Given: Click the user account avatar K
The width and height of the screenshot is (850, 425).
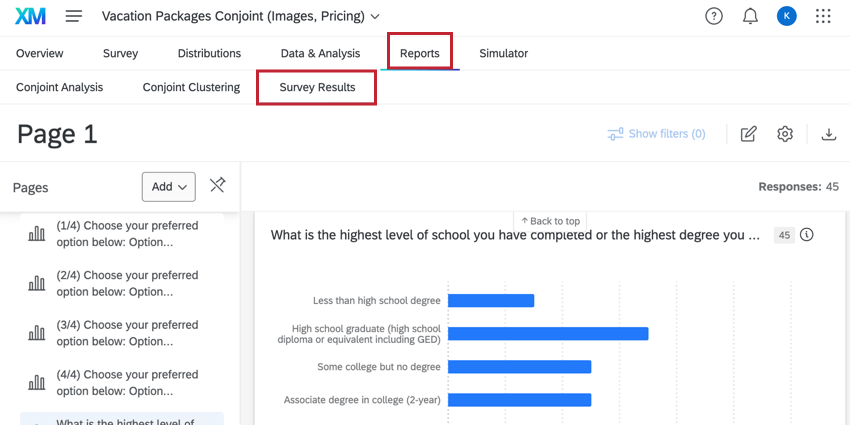Looking at the screenshot, I should pos(786,16).
